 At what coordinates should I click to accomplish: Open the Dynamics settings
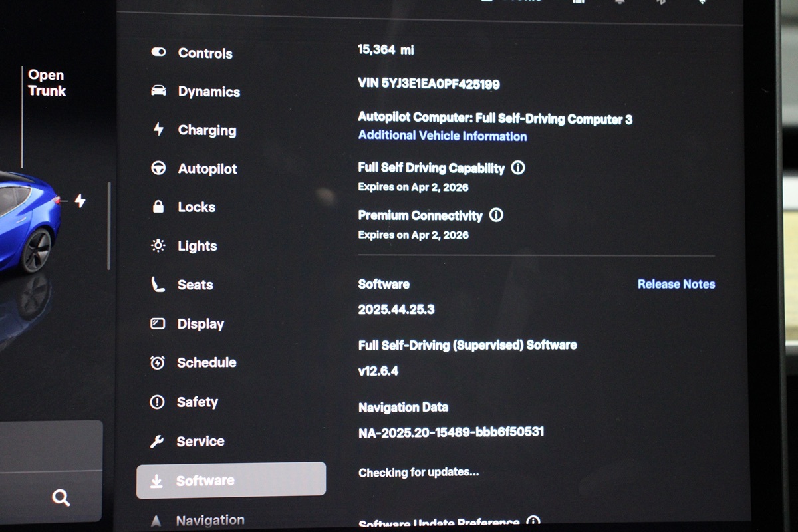208,92
